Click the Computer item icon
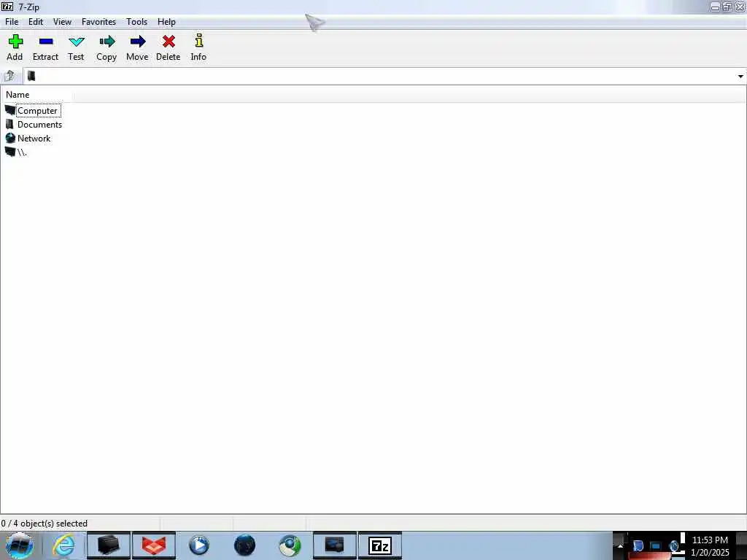Image resolution: width=747 pixels, height=560 pixels. [10, 111]
